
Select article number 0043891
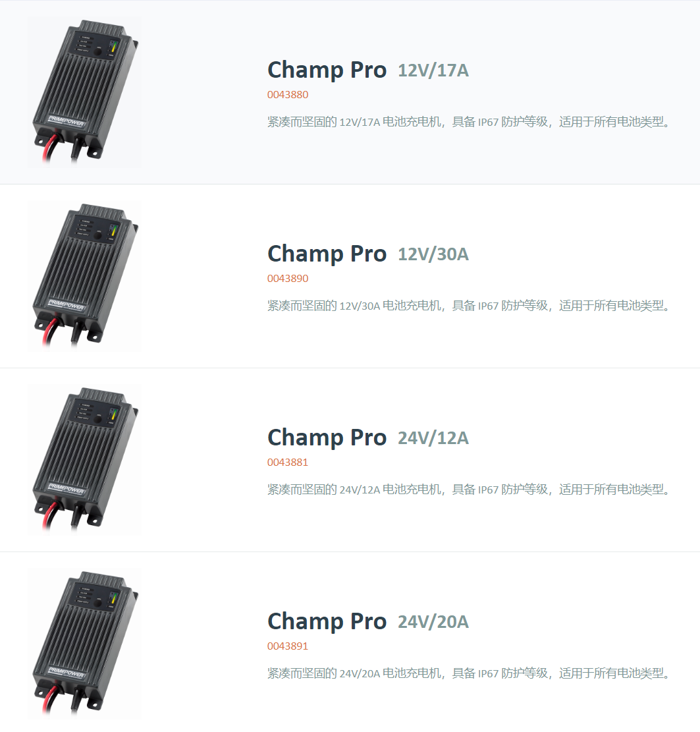coord(288,646)
